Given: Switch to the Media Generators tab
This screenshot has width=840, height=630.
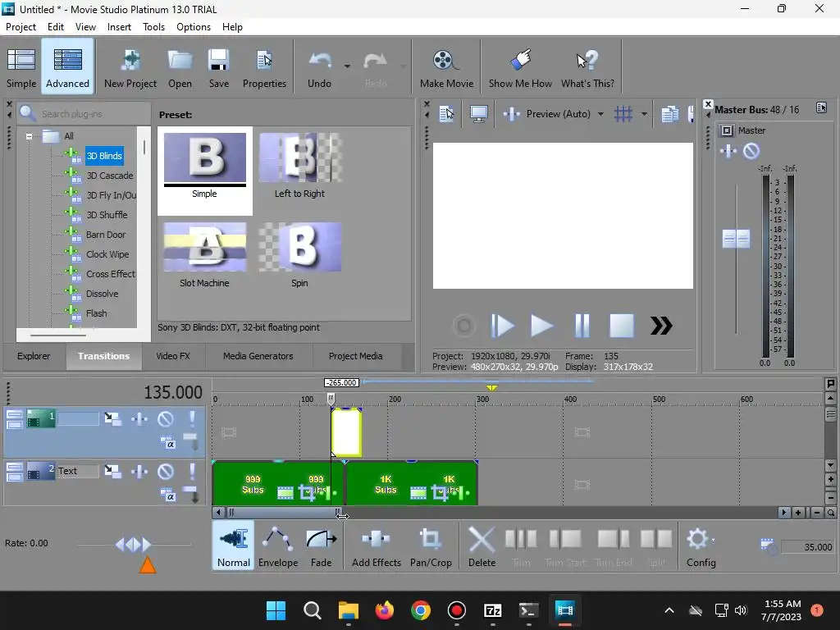Looking at the screenshot, I should click(258, 356).
